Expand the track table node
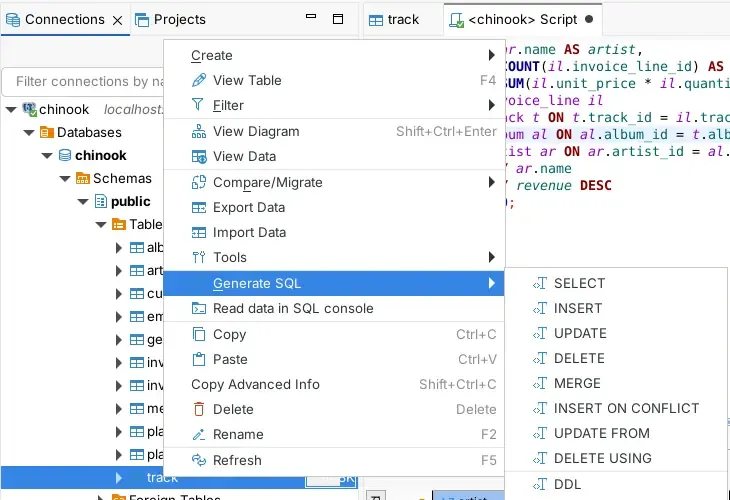Viewport: 730px width, 500px height. (119, 478)
